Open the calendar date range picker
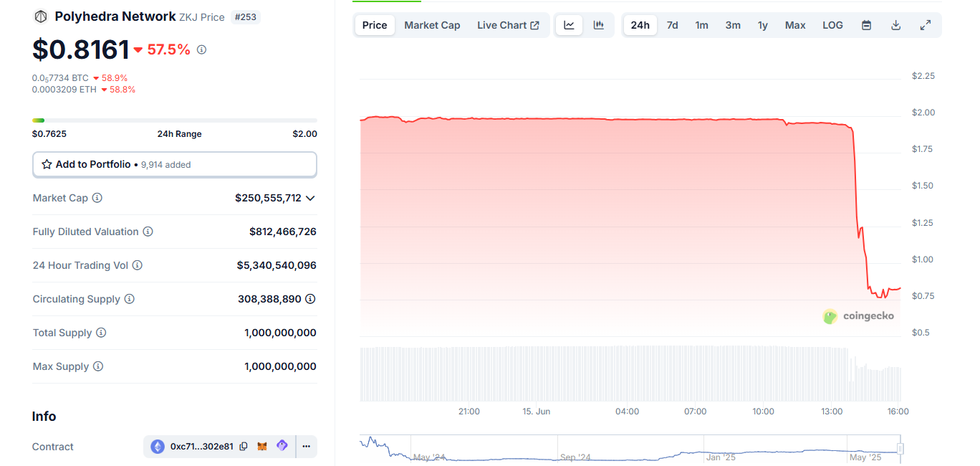Image resolution: width=980 pixels, height=466 pixels. pos(866,25)
